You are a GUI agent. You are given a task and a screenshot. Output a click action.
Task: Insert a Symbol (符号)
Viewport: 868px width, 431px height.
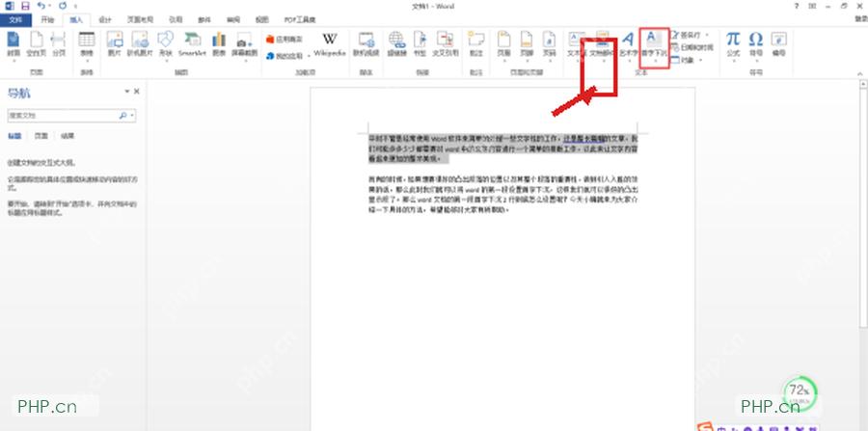click(x=755, y=44)
